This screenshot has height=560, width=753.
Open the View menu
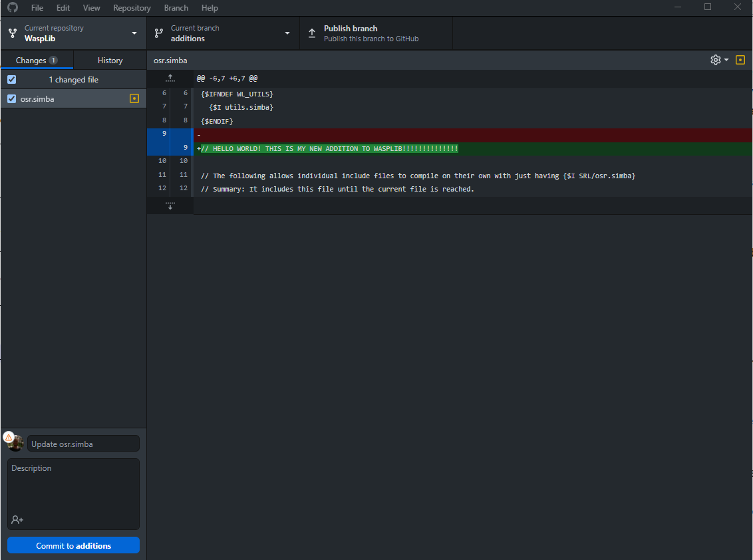(x=91, y=8)
